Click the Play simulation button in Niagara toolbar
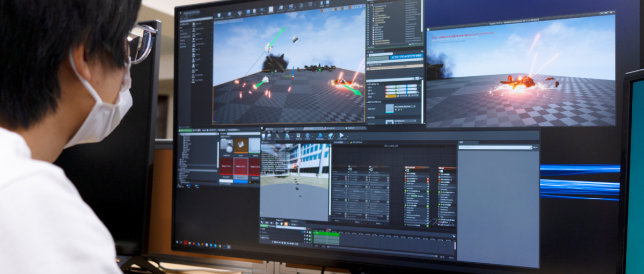 (341, 136)
